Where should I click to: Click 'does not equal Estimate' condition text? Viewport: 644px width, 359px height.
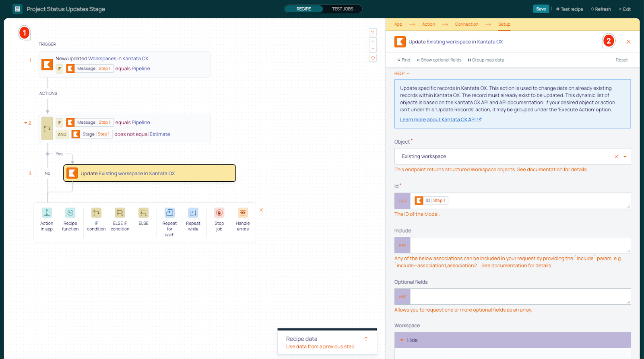click(x=142, y=134)
